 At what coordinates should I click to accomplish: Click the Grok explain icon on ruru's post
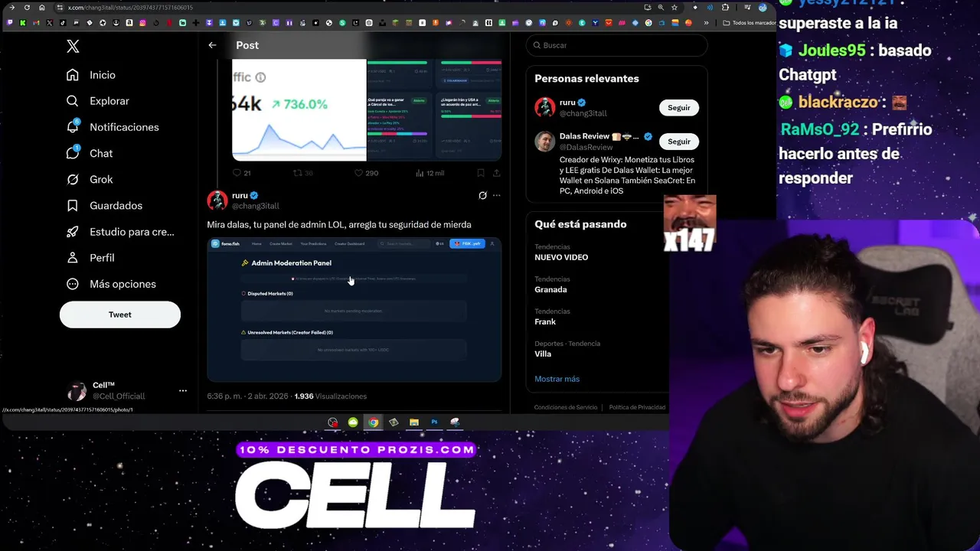click(x=482, y=195)
